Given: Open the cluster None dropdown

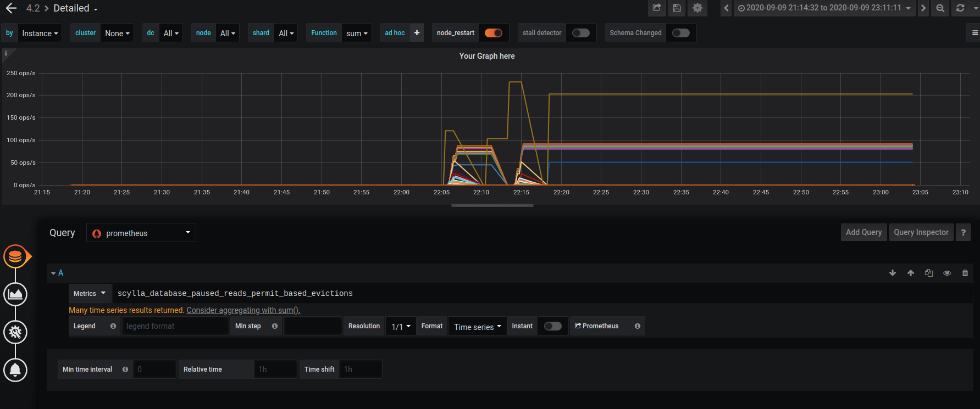Looking at the screenshot, I should (x=117, y=33).
